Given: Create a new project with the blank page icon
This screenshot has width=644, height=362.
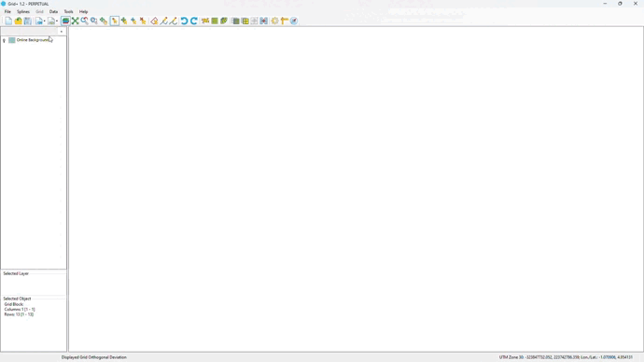Looking at the screenshot, I should (8, 21).
